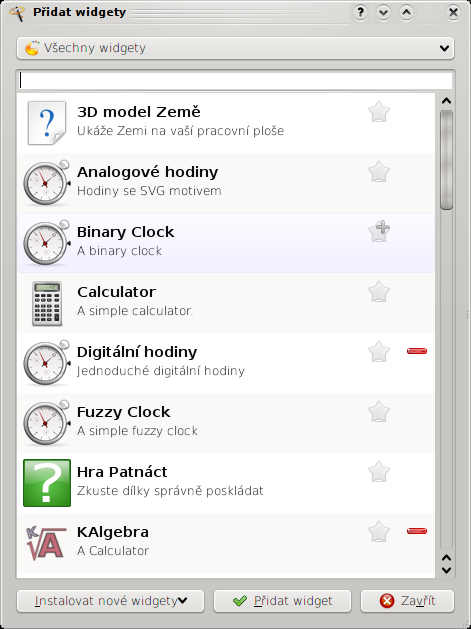Image resolution: width=471 pixels, height=629 pixels.
Task: Click the green Hra Patnáct icon
Action: point(47,483)
